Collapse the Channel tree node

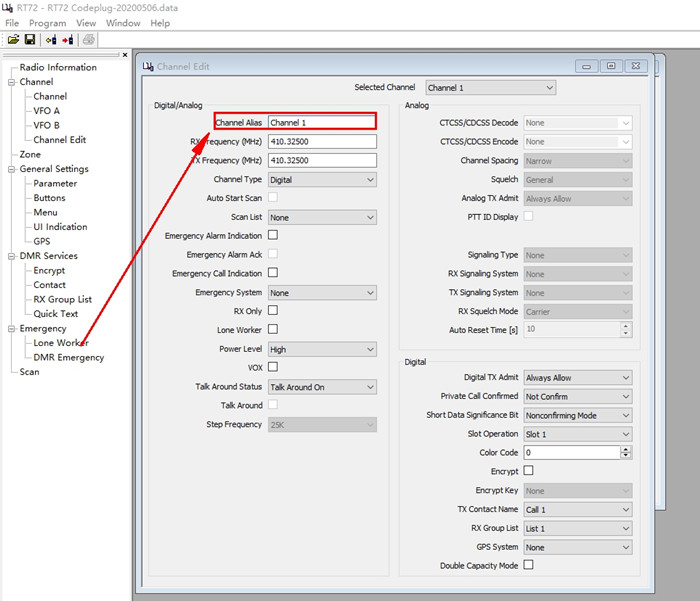click(11, 82)
